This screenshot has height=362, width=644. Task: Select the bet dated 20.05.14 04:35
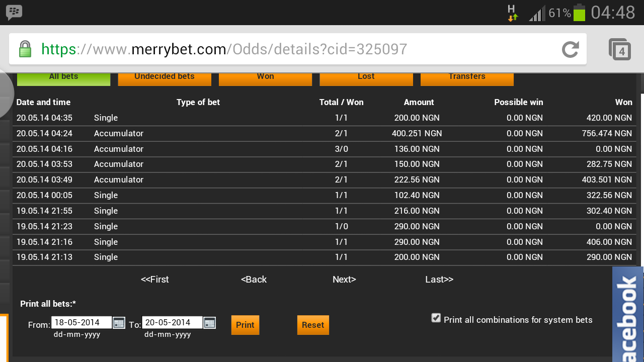(x=325, y=118)
